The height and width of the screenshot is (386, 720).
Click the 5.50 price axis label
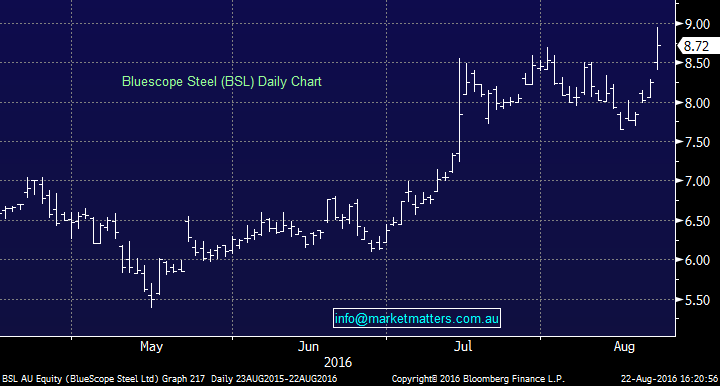click(x=697, y=300)
